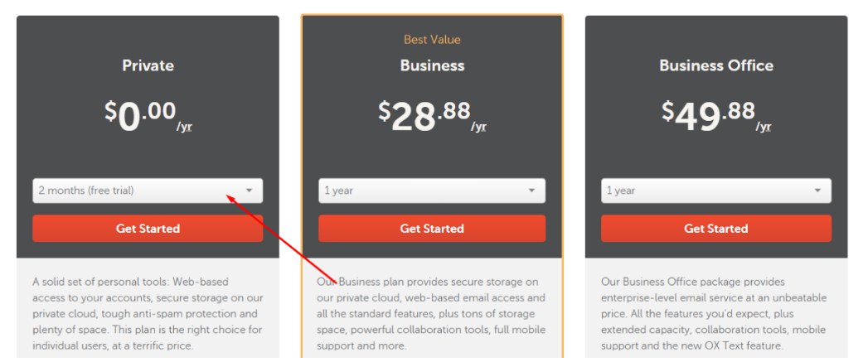Click the $28.88 per year price
868x362 pixels.
432,116
